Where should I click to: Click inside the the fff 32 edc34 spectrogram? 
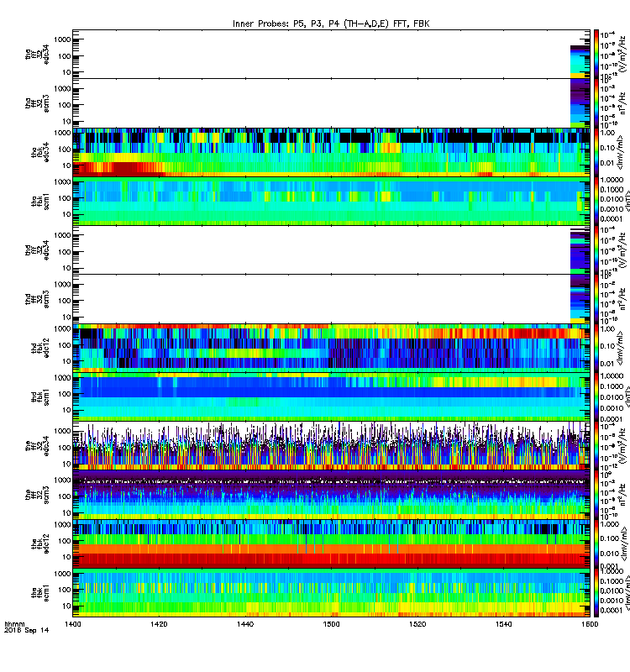pyautogui.click(x=331, y=446)
